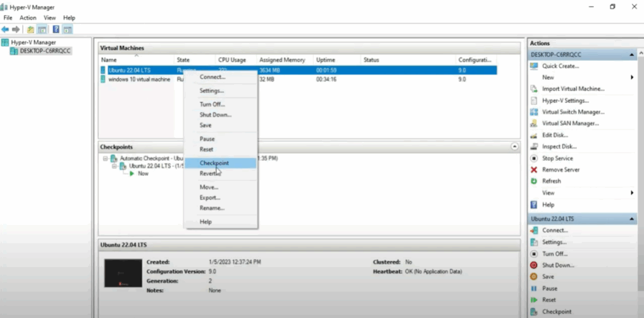Viewport: 644px width, 318px height.
Task: Open Hyper-V Settings from Actions pane
Action: click(565, 101)
